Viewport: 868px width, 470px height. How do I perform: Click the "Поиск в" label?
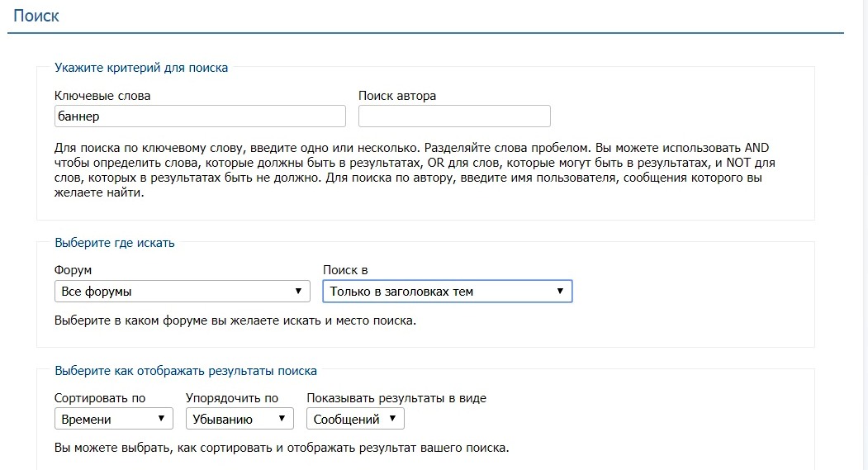(x=345, y=270)
